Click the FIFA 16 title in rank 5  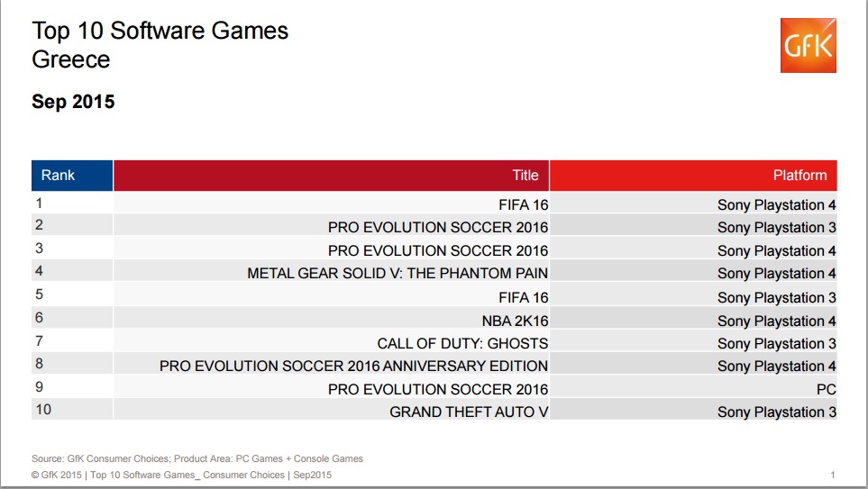point(523,297)
